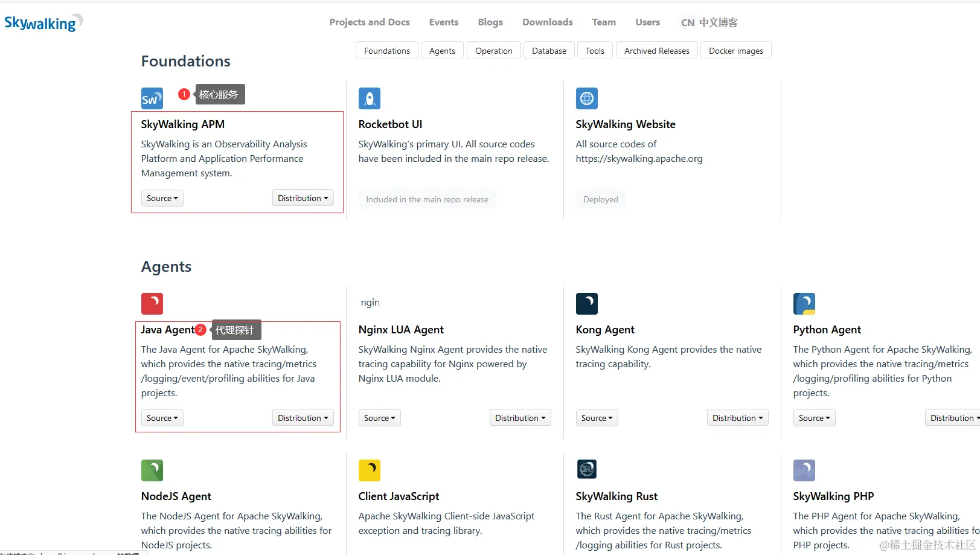
Task: Click https://skywalking.apache.org text
Action: tap(639, 159)
